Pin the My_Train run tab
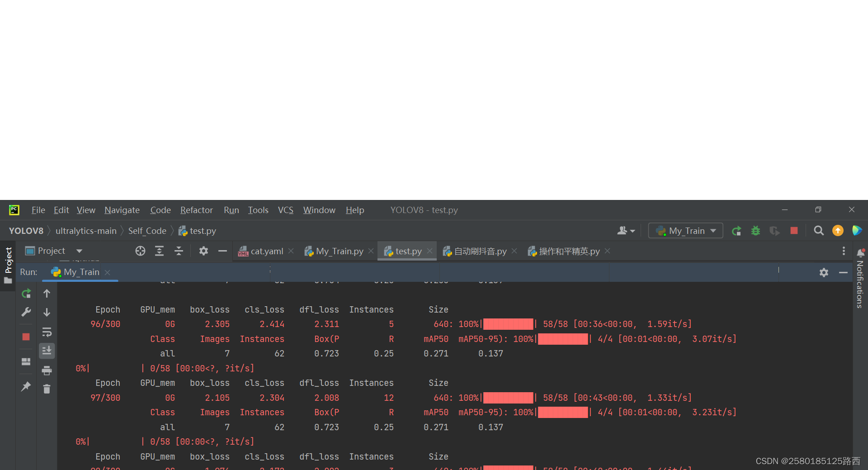 pyautogui.click(x=26, y=386)
